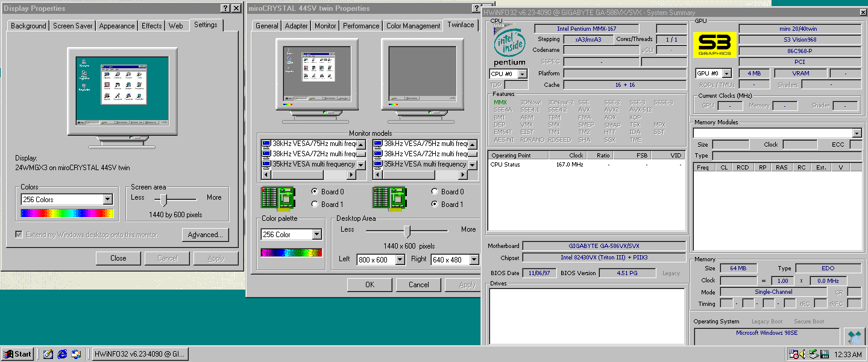Open the Web tab in Display Properties
Viewport: 868px width, 362px height.
click(x=176, y=26)
